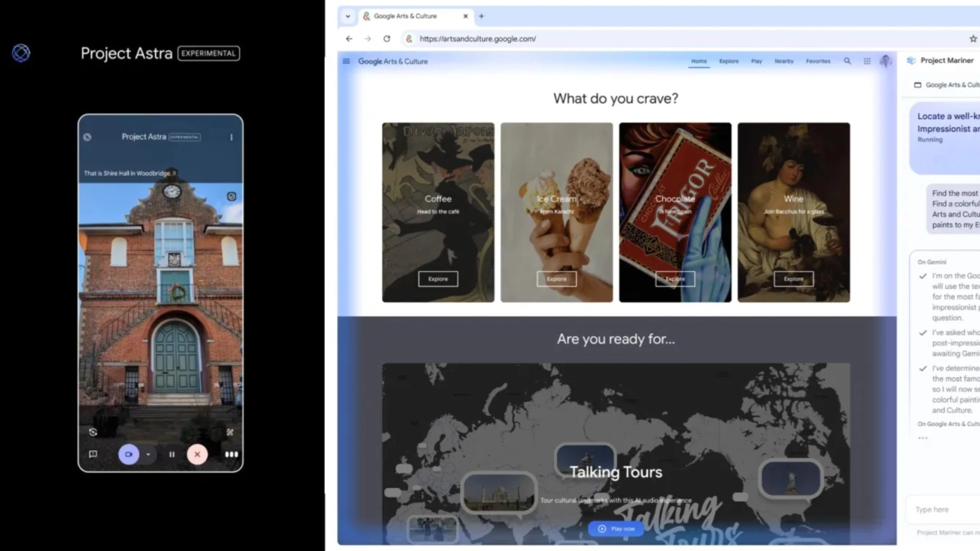Pause the Project Astra session

click(x=172, y=454)
